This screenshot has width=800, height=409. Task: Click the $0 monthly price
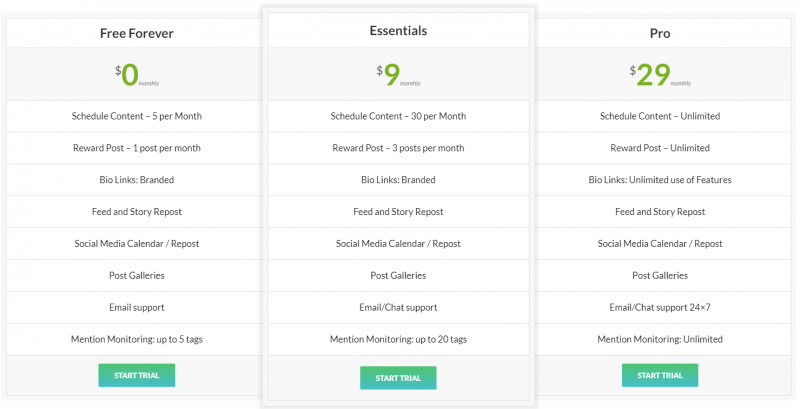pyautogui.click(x=137, y=75)
